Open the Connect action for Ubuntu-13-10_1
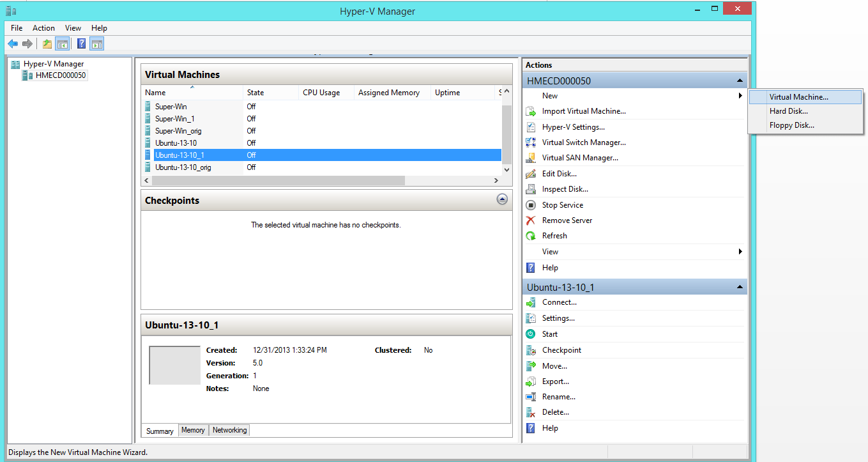Screen dimensions: 868x462 (557, 302)
